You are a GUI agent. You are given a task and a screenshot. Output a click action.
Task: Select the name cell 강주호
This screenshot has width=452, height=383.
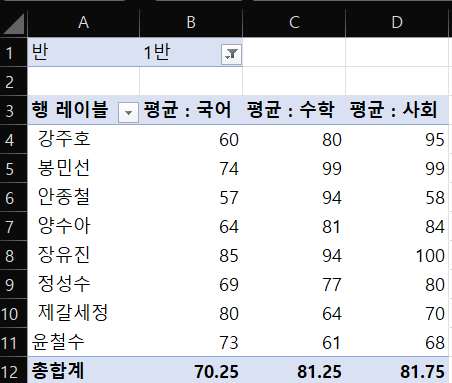[83, 139]
